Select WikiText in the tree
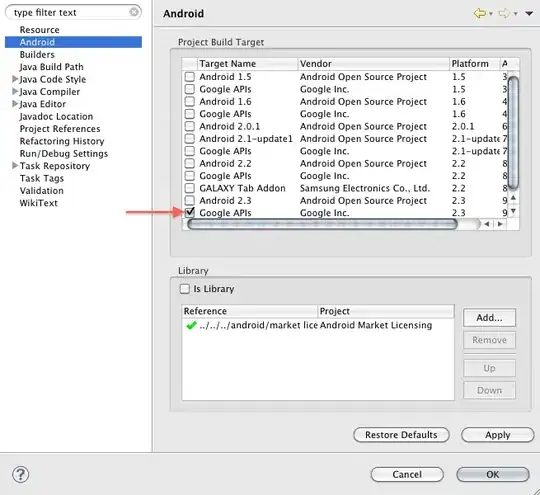540x495 pixels. (39, 203)
